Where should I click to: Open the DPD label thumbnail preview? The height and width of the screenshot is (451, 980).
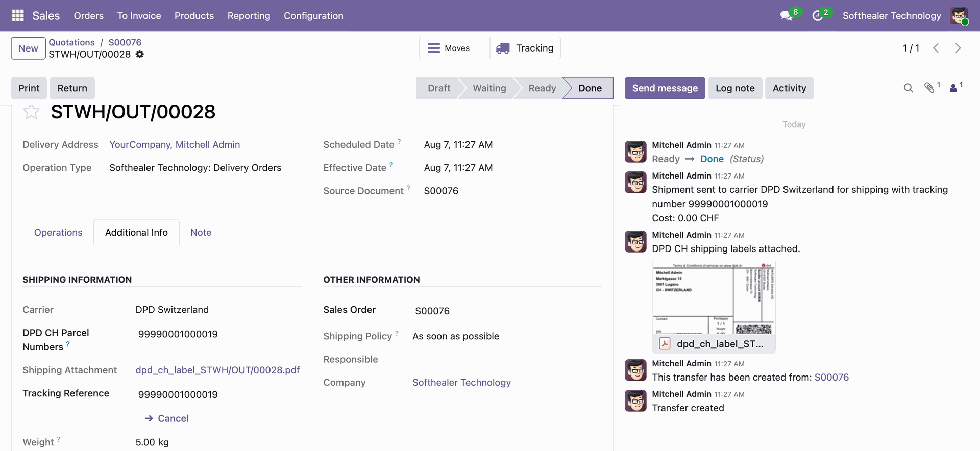tap(714, 297)
